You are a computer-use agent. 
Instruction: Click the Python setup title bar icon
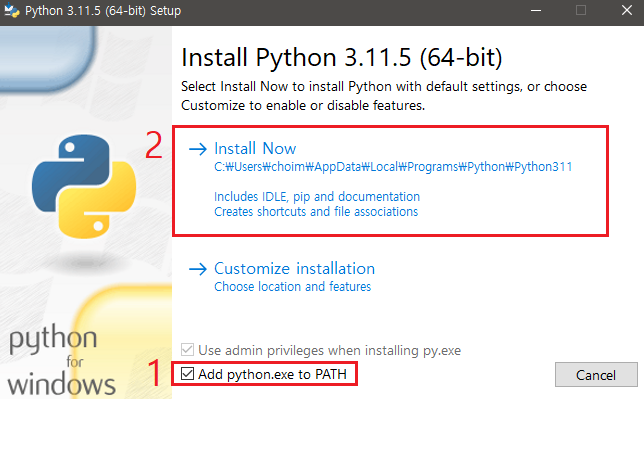12,10
